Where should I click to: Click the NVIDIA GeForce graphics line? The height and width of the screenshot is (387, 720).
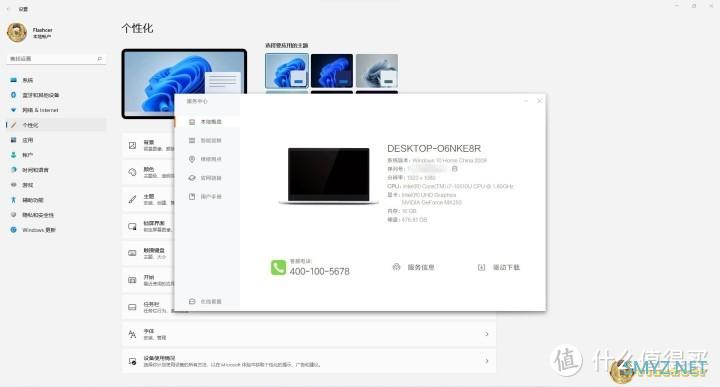click(432, 202)
